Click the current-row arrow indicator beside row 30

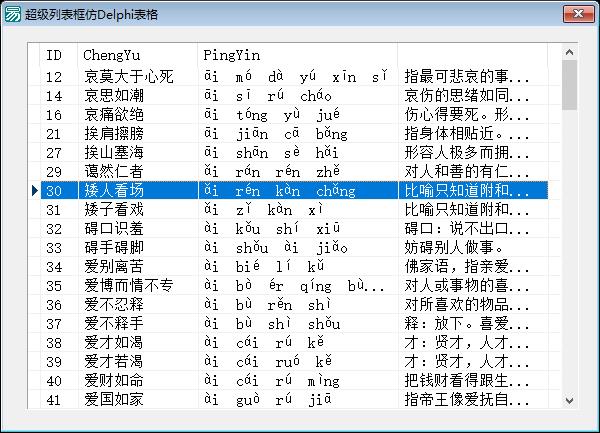(x=35, y=190)
